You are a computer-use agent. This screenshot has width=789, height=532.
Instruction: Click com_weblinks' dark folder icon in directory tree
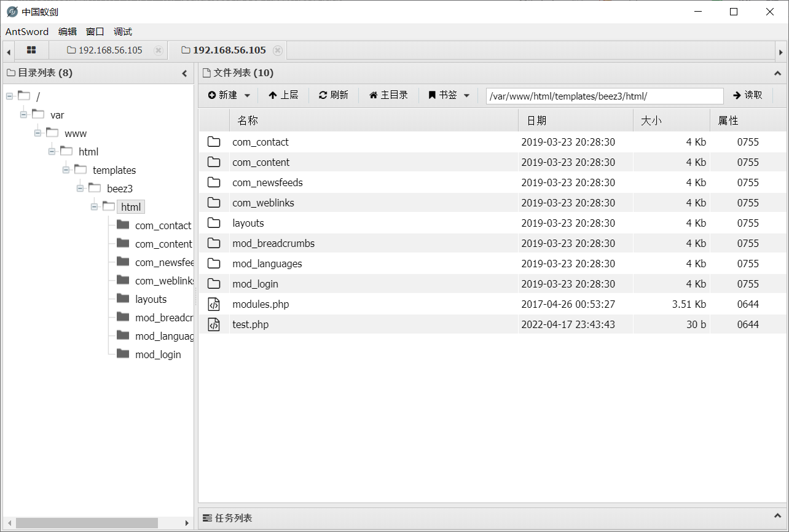tap(123, 280)
